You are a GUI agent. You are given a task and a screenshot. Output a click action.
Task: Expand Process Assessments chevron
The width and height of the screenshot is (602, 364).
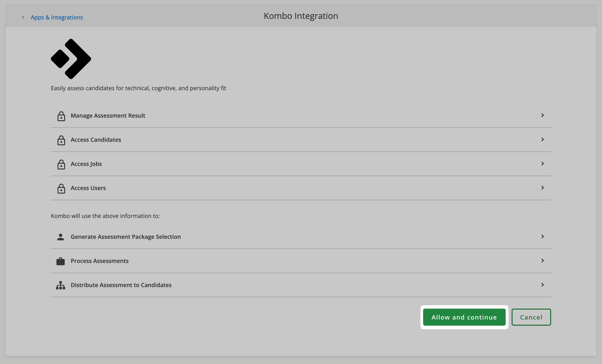point(542,261)
